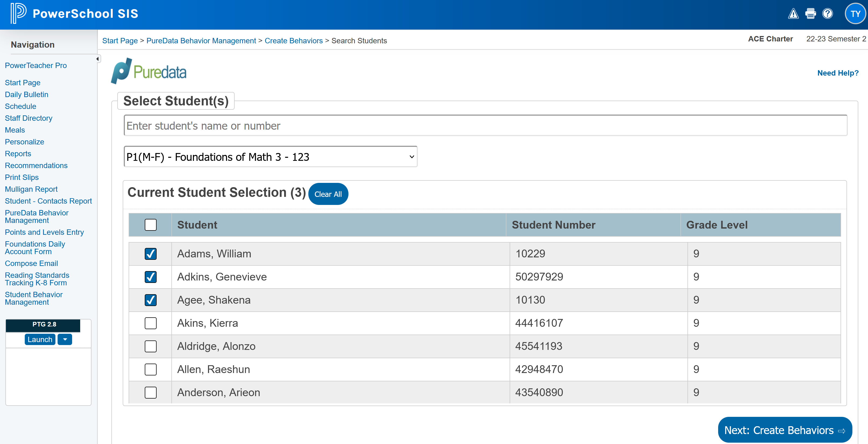Check the Anderson, Arieon checkbox

point(151,392)
